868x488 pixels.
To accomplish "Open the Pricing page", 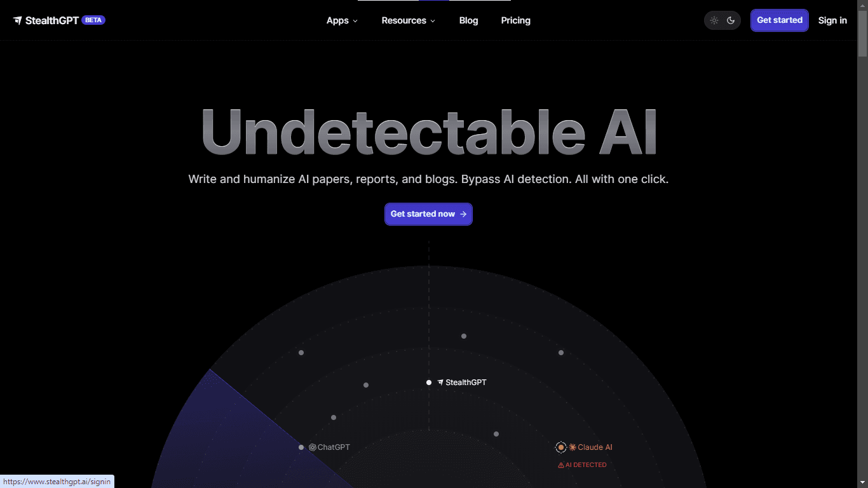I will 515,20.
